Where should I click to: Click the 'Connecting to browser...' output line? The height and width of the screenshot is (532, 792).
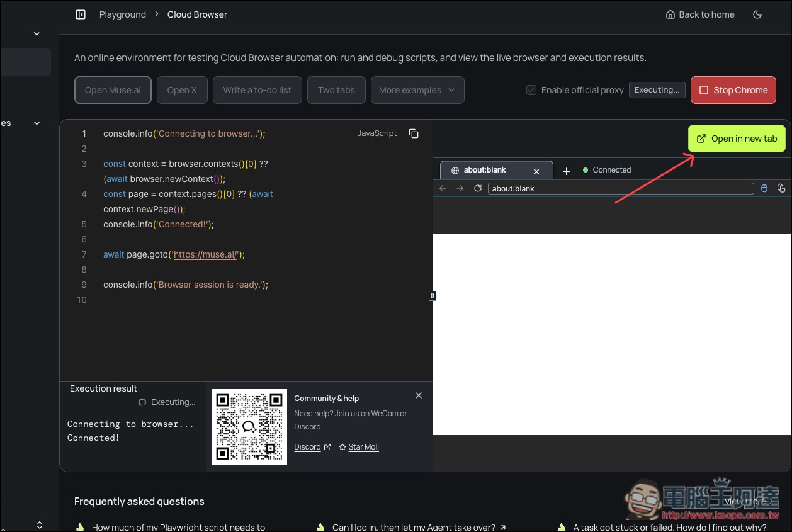[130, 424]
